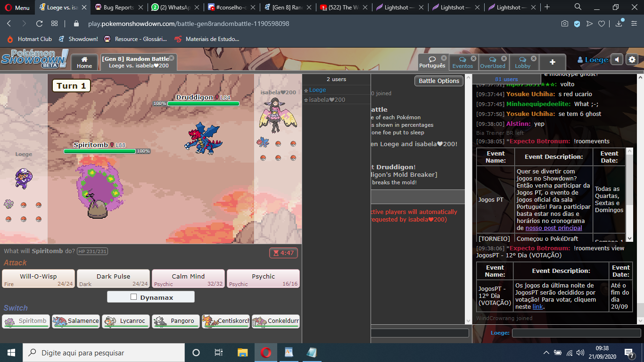644x362 pixels.
Task: Select the Calm Mind move
Action: (188, 279)
